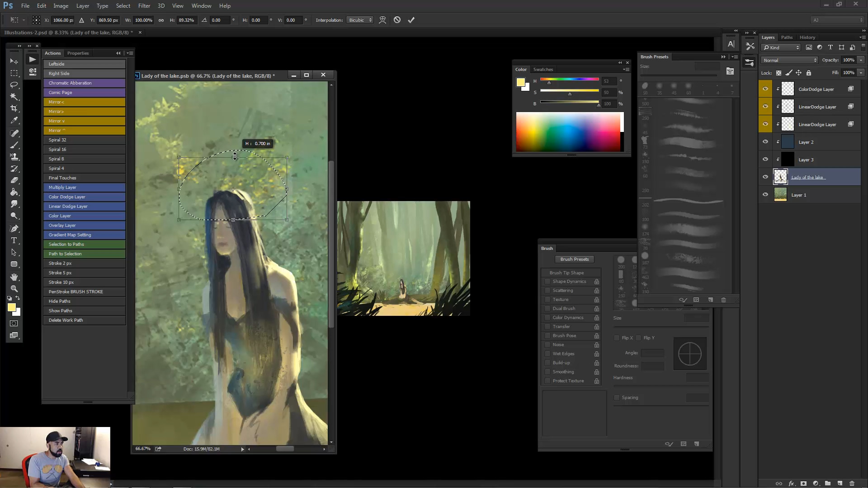
Task: Select the Eyedropper tool
Action: coord(14,121)
